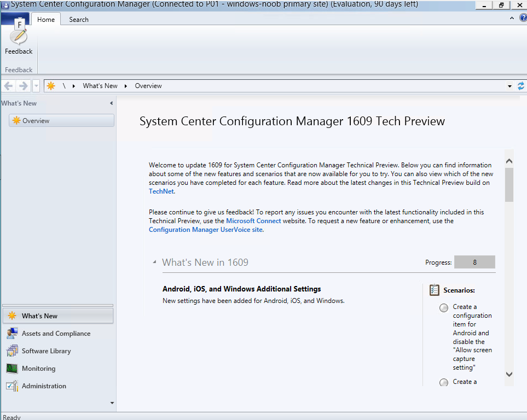Click 'New settings have been added' description text

click(x=253, y=301)
